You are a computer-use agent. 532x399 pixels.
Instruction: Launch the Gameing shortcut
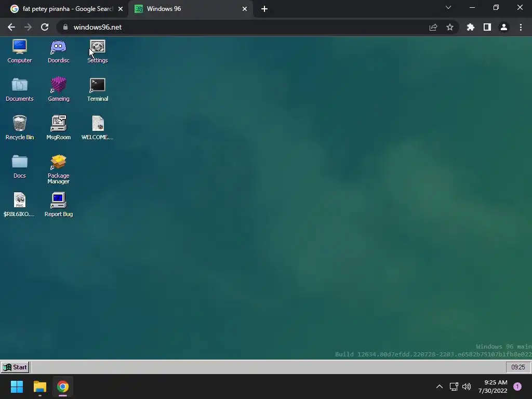pos(58,89)
